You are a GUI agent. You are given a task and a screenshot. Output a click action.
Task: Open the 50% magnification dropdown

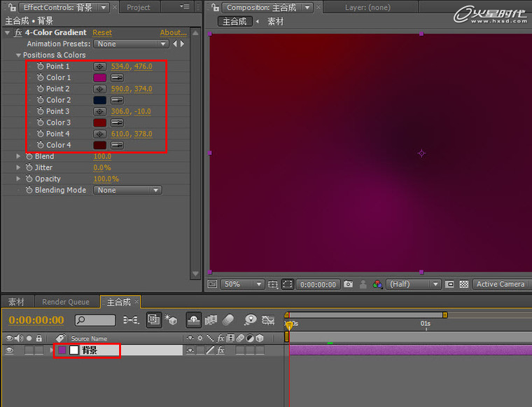click(x=242, y=284)
